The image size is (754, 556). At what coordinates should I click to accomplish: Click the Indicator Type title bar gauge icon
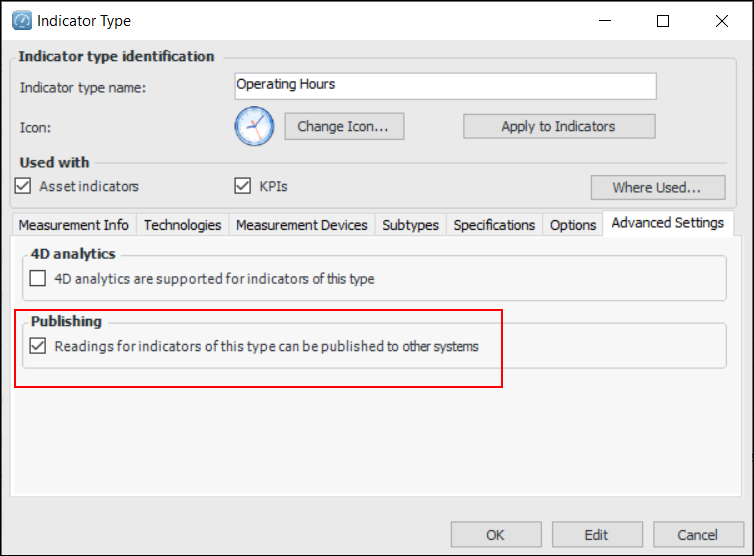click(x=21, y=20)
